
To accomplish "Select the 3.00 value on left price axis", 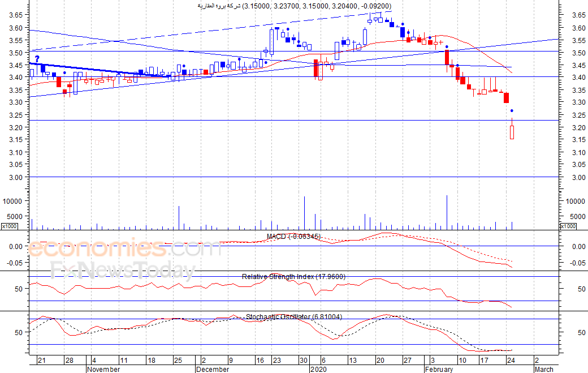I will (x=16, y=177).
